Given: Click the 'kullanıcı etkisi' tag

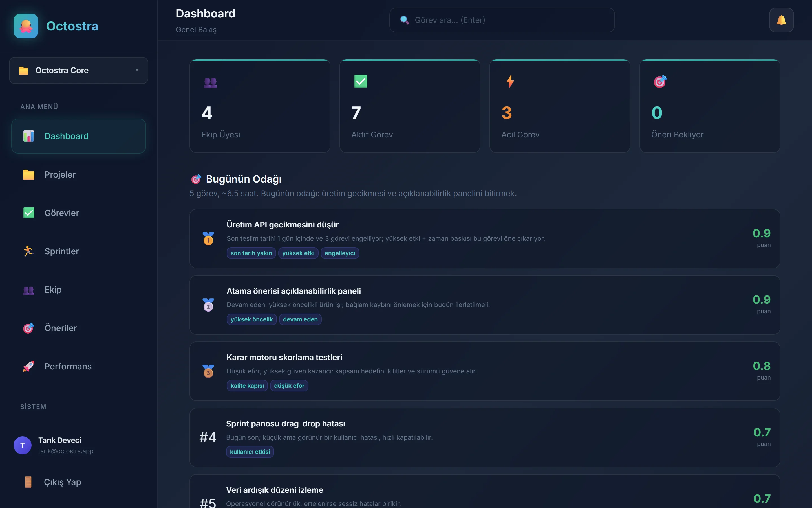Looking at the screenshot, I should point(250,452).
